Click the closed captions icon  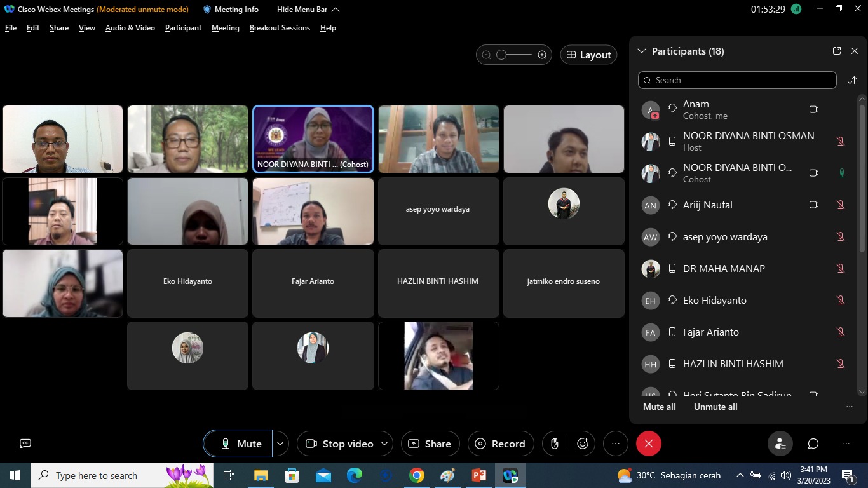point(25,444)
